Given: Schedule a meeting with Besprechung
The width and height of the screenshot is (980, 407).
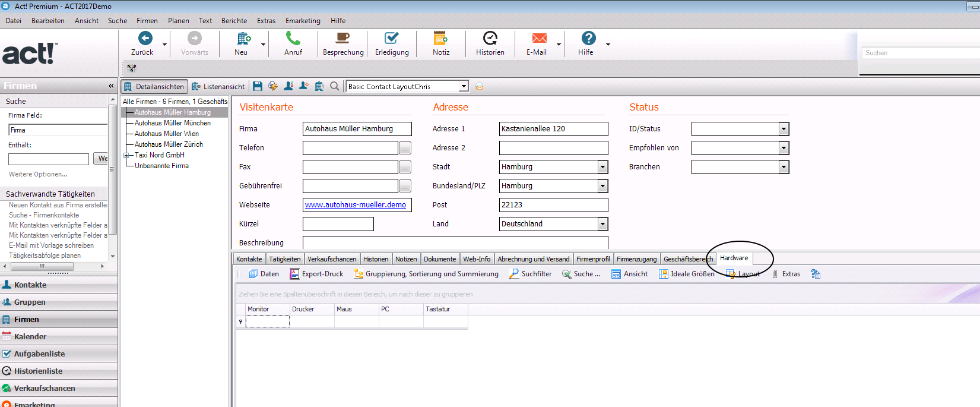Looking at the screenshot, I should pos(343,43).
